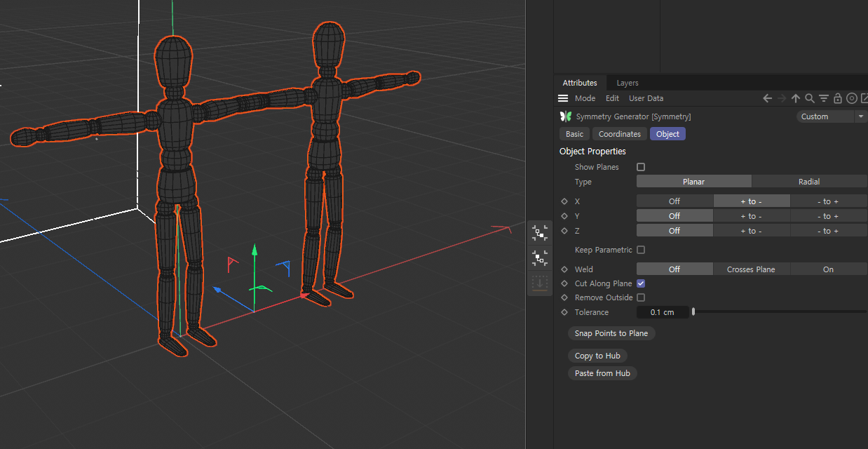
Task: Click the Symmetry Generator butterfly icon
Action: click(x=566, y=116)
